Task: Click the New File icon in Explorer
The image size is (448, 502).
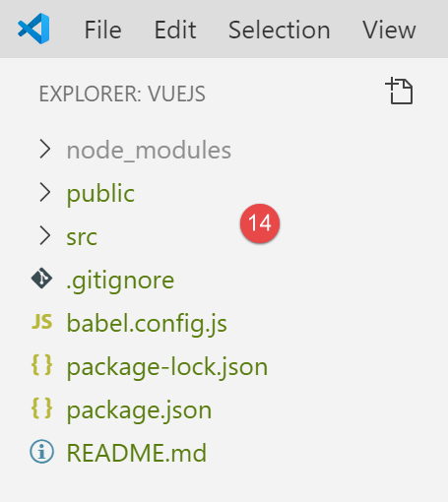Action: (399, 91)
